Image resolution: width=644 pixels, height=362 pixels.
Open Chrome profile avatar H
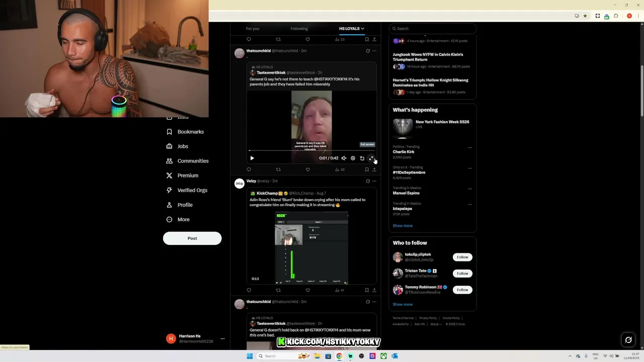[629, 16]
